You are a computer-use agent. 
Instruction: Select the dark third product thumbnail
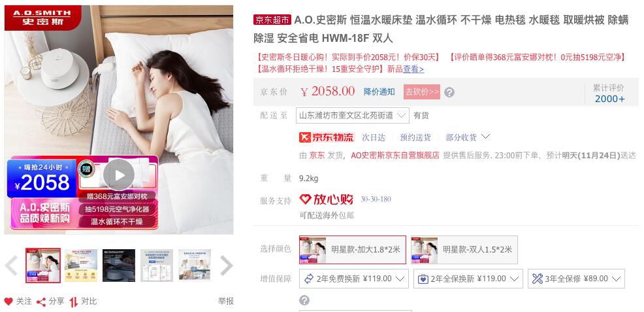[119, 266]
